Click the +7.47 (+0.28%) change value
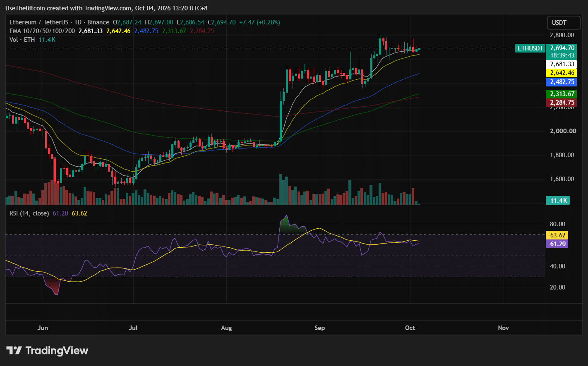 pyautogui.click(x=259, y=22)
